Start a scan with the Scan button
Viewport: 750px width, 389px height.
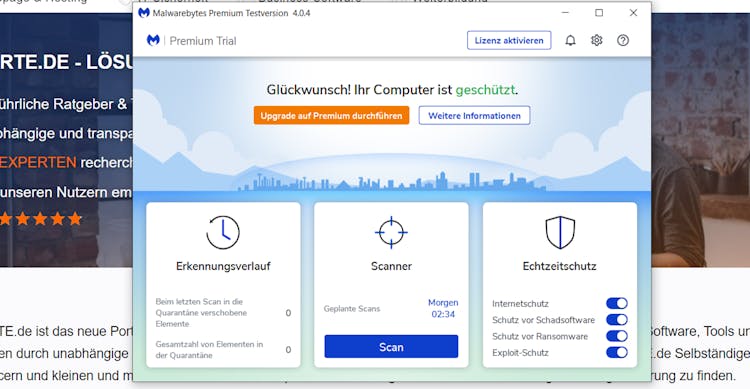pyautogui.click(x=391, y=347)
